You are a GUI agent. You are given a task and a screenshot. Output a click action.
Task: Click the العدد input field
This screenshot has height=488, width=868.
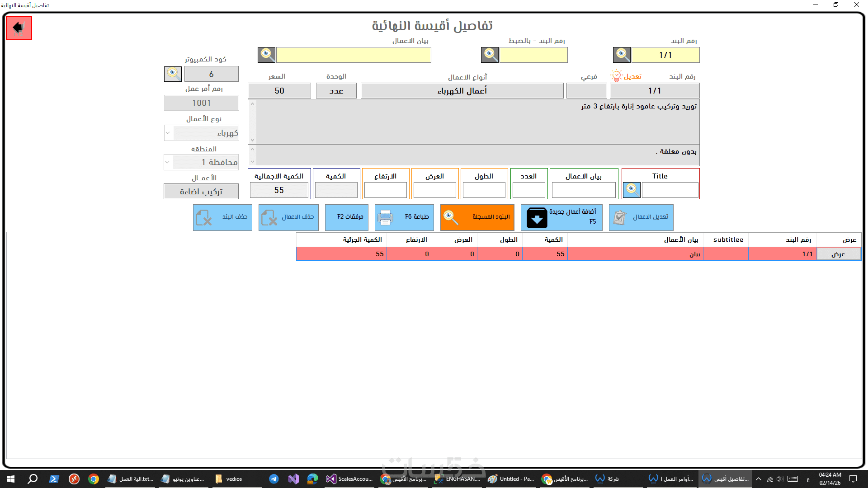(x=528, y=190)
